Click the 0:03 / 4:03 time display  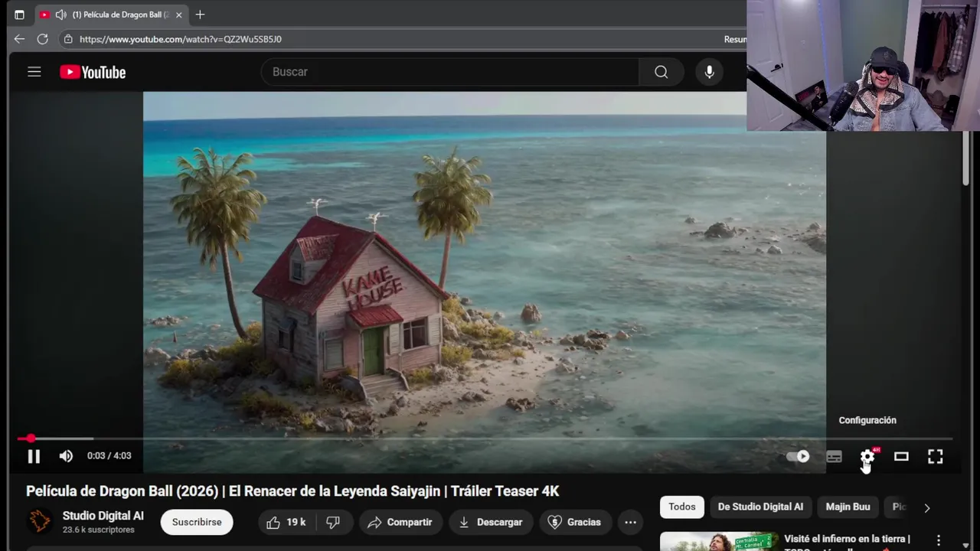pyautogui.click(x=109, y=456)
